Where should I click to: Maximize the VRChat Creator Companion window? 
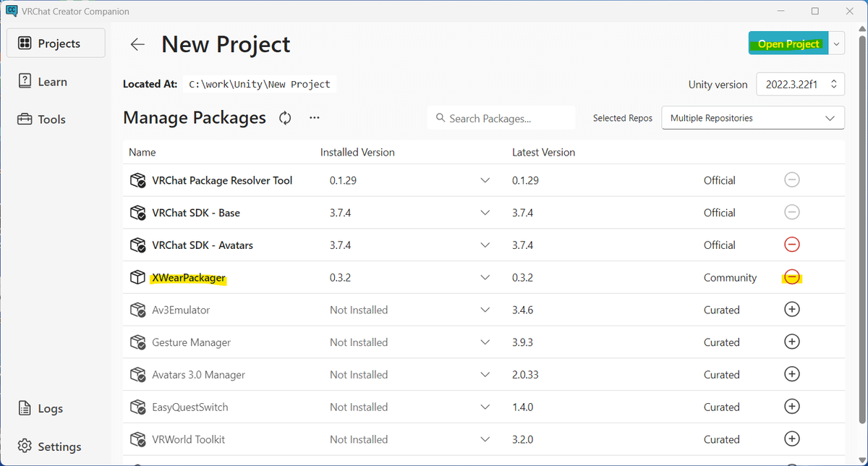coord(815,11)
